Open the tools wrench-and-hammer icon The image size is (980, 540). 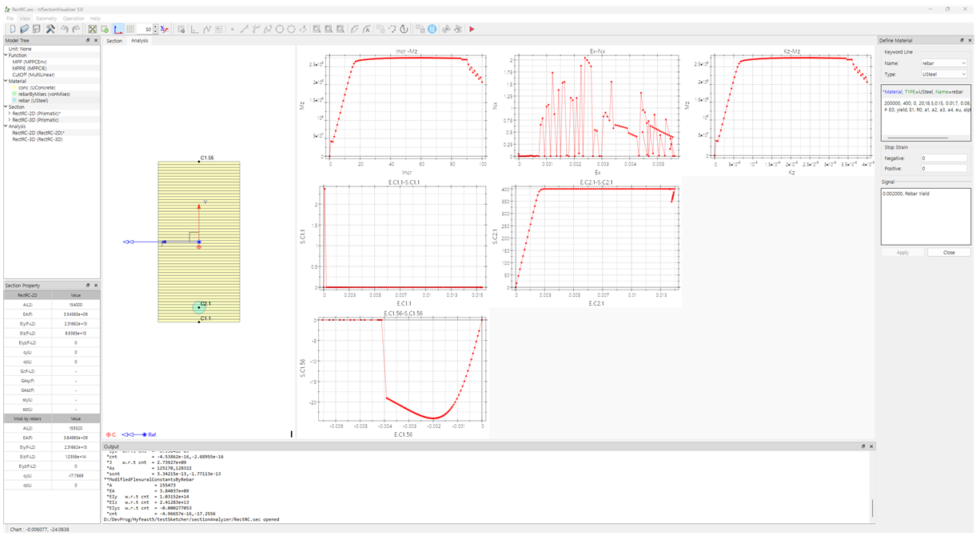pyautogui.click(x=50, y=29)
